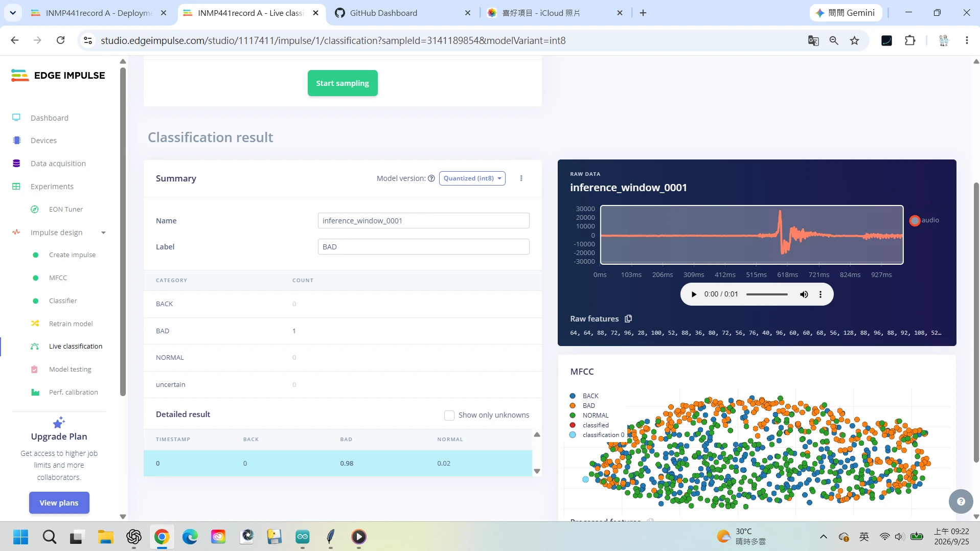Click the View plans button

click(x=59, y=502)
